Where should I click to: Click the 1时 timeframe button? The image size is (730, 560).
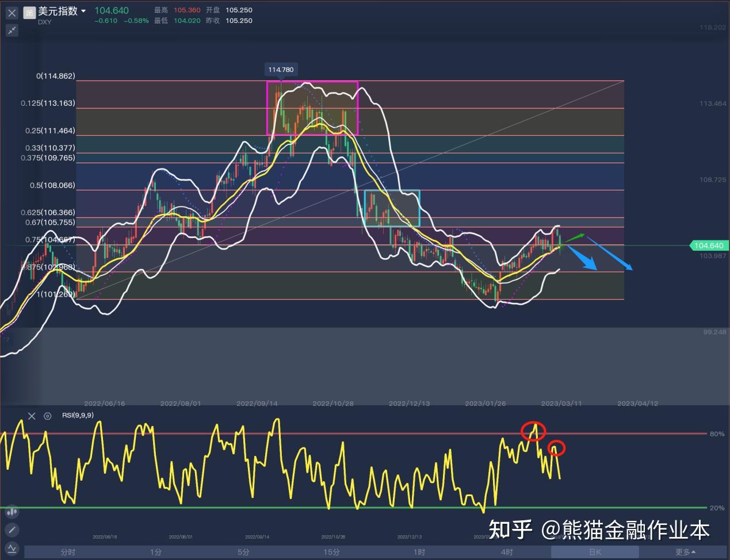[x=419, y=551]
